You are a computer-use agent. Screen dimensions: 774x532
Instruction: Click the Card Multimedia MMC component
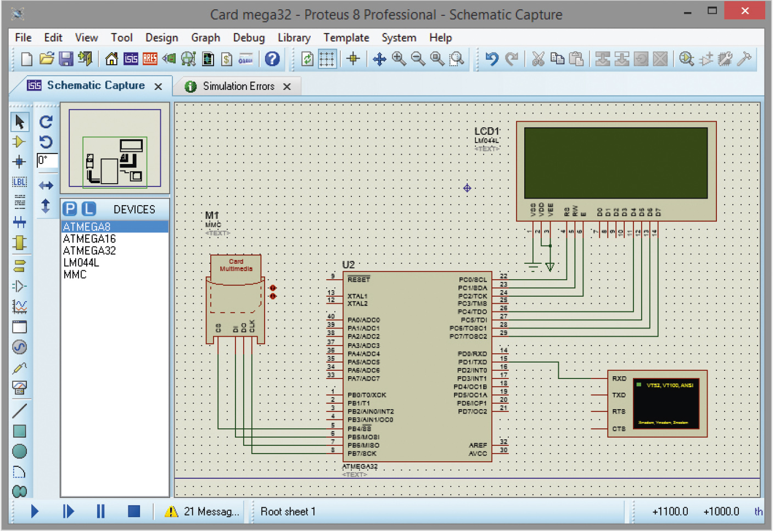coord(235,299)
